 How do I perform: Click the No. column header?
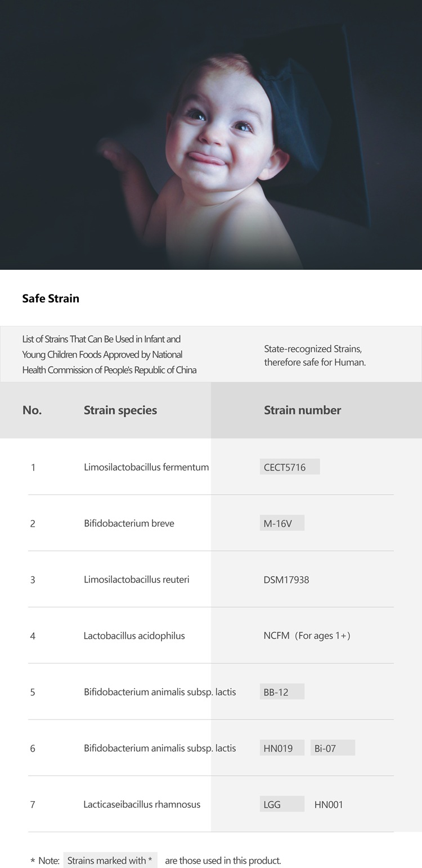pyautogui.click(x=32, y=410)
